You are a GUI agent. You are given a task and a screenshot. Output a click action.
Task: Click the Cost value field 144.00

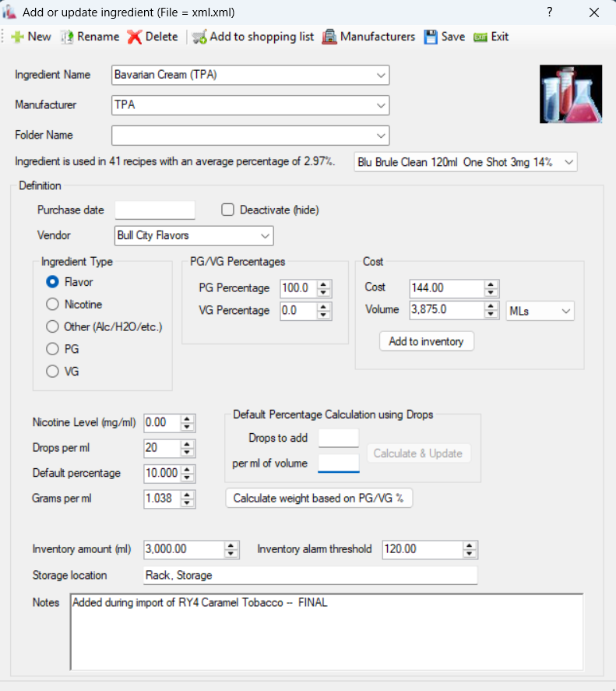point(447,288)
